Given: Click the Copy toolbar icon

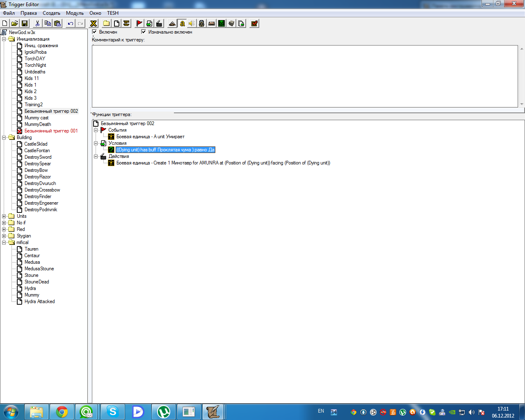Looking at the screenshot, I should [48, 23].
